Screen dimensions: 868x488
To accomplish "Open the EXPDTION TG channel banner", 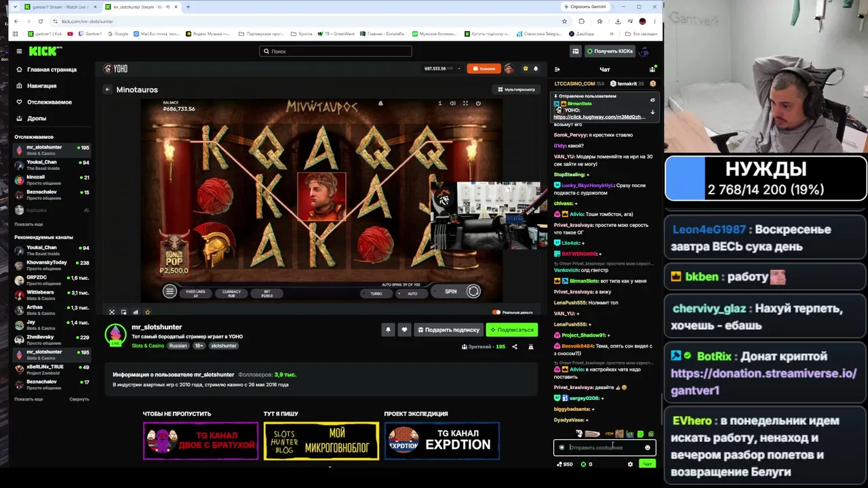I will pos(442,441).
